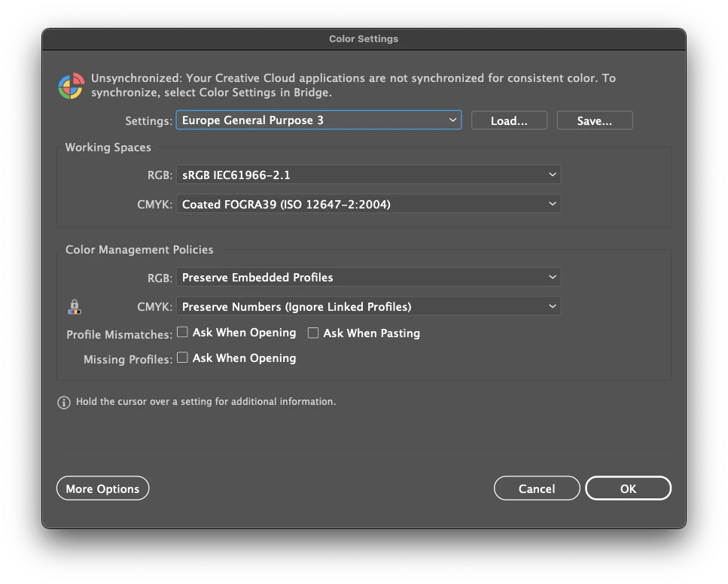The image size is (728, 584).
Task: Click the Hold the cursor hint text
Action: (x=206, y=402)
